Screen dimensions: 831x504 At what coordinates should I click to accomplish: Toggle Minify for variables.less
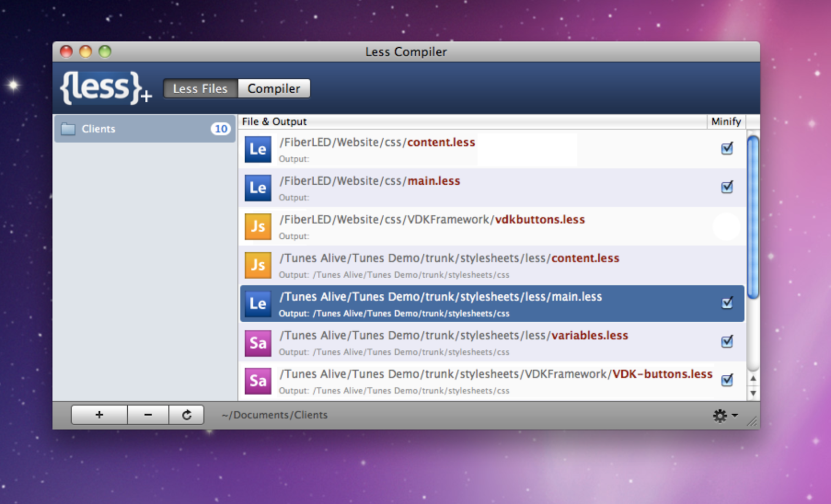tap(727, 341)
